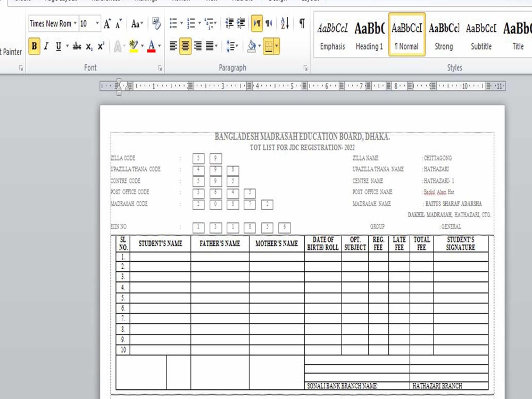Toggle Superscript formatting
This screenshot has width=532, height=399.
101,46
